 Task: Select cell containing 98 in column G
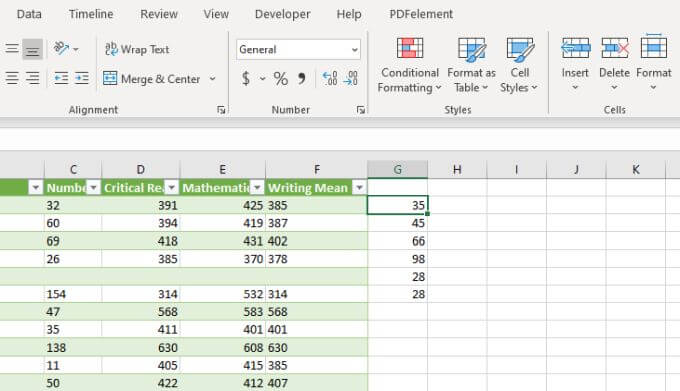397,259
